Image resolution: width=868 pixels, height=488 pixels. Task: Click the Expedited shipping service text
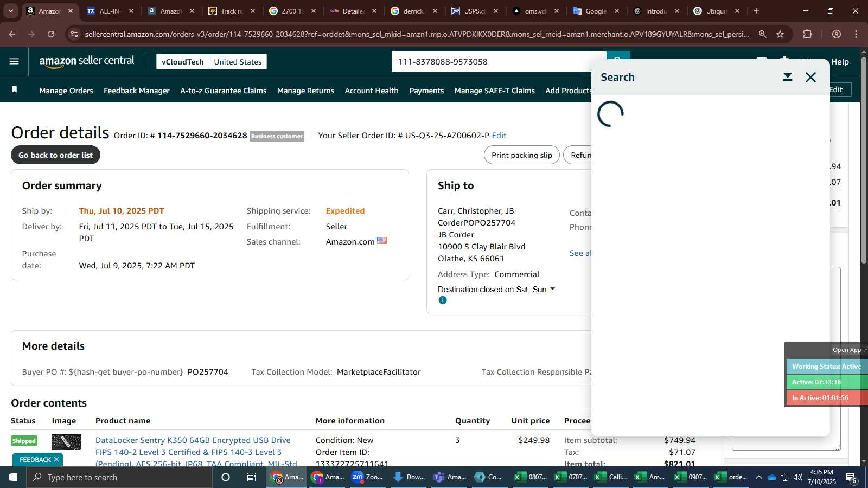tap(345, 211)
